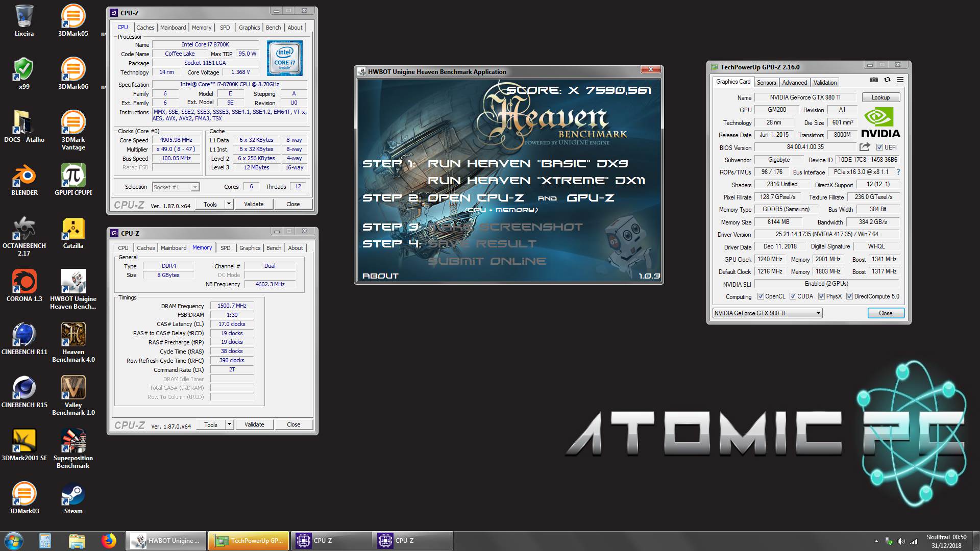The width and height of the screenshot is (980, 551).
Task: Click the Windows Start button
Action: [x=13, y=541]
